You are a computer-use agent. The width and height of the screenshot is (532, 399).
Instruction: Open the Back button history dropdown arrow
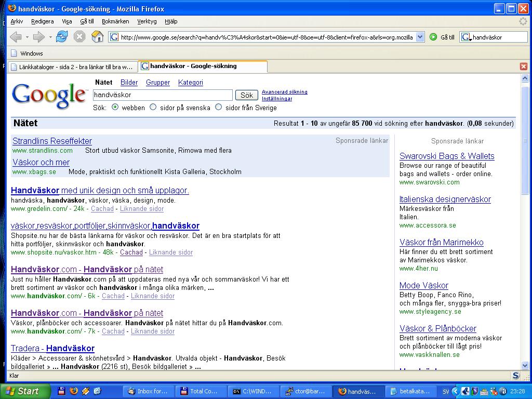[27, 37]
